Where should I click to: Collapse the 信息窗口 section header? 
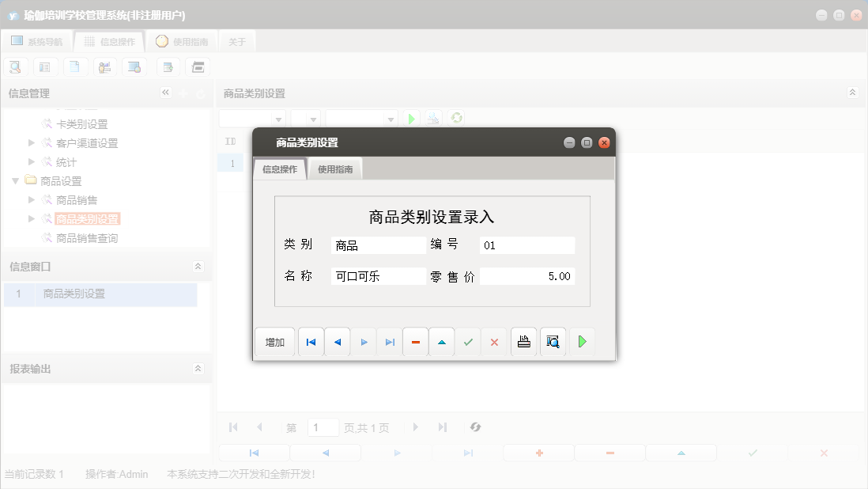[x=198, y=265]
